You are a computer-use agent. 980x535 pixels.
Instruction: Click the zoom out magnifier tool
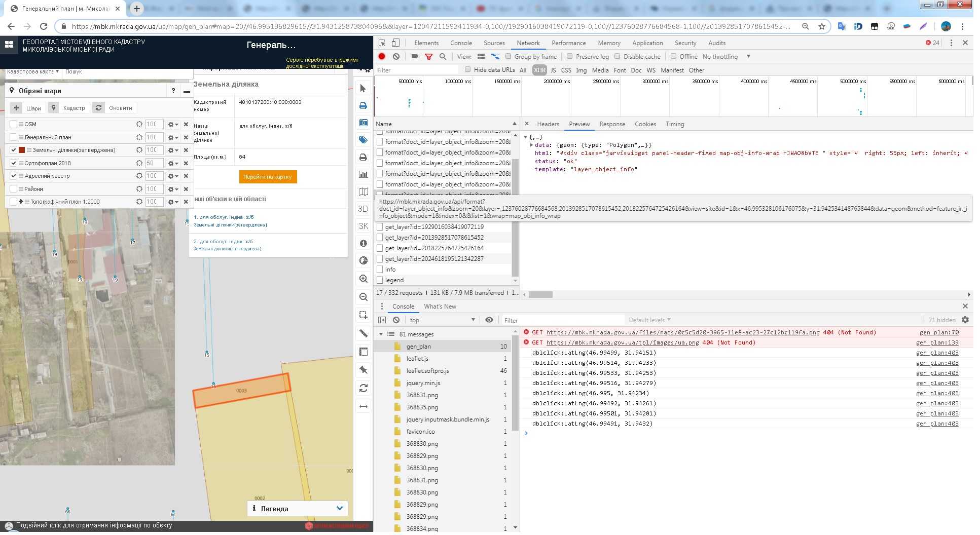pyautogui.click(x=363, y=297)
